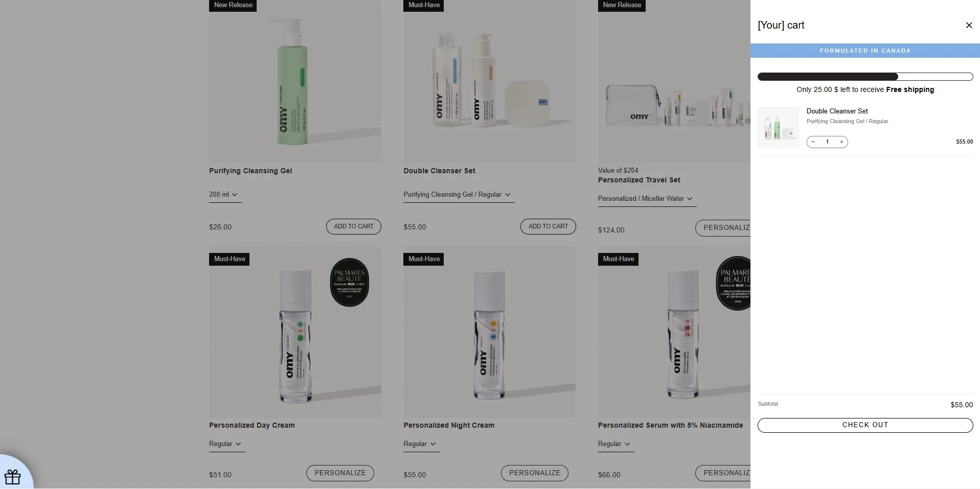Increase Double Cleanser Set quantity with plus

(841, 142)
